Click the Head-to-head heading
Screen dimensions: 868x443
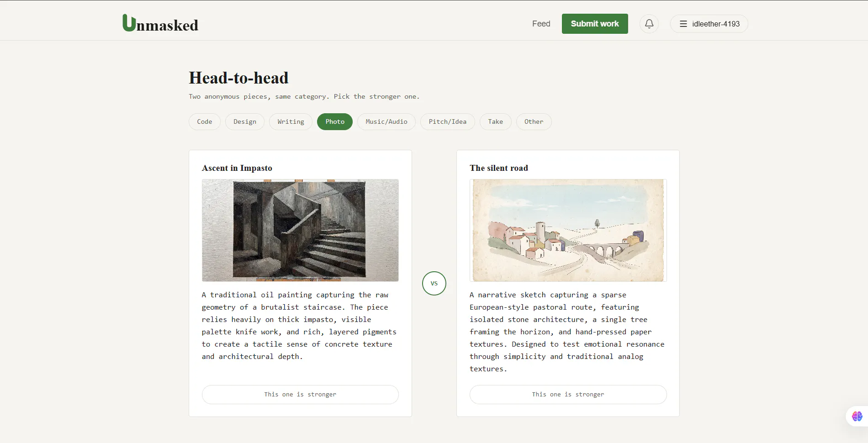click(x=238, y=78)
